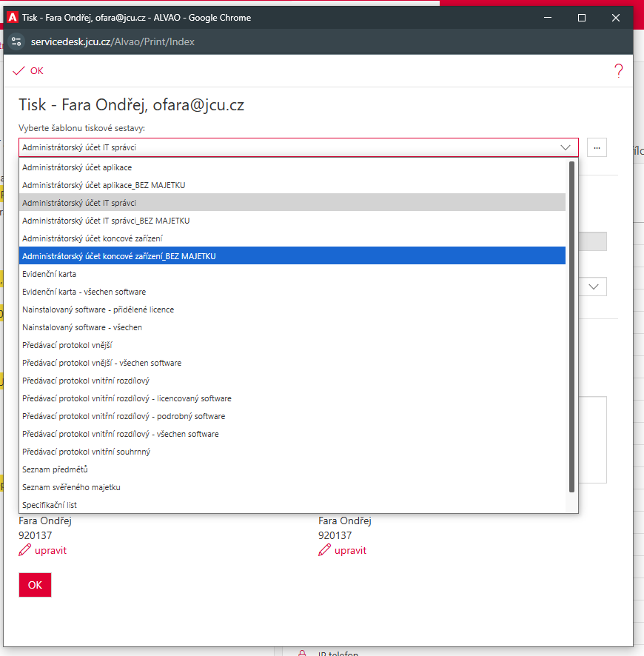Screen dimensions: 644x656
Task: Click the right pencil upravit icon
Action: [325, 550]
